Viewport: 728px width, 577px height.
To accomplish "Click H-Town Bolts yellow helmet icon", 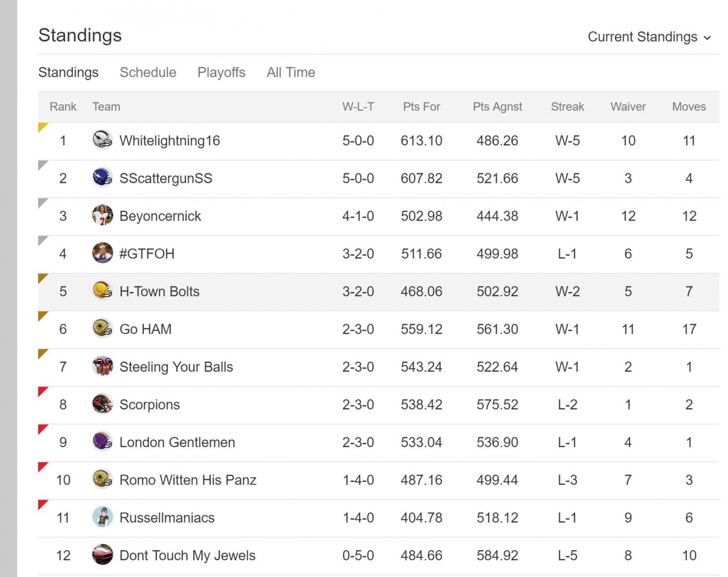I will [102, 291].
